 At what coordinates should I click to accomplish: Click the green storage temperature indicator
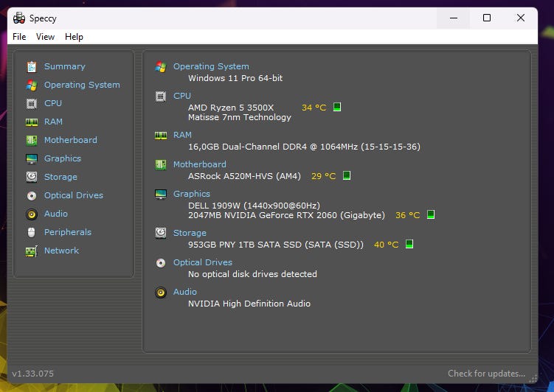pyautogui.click(x=409, y=245)
